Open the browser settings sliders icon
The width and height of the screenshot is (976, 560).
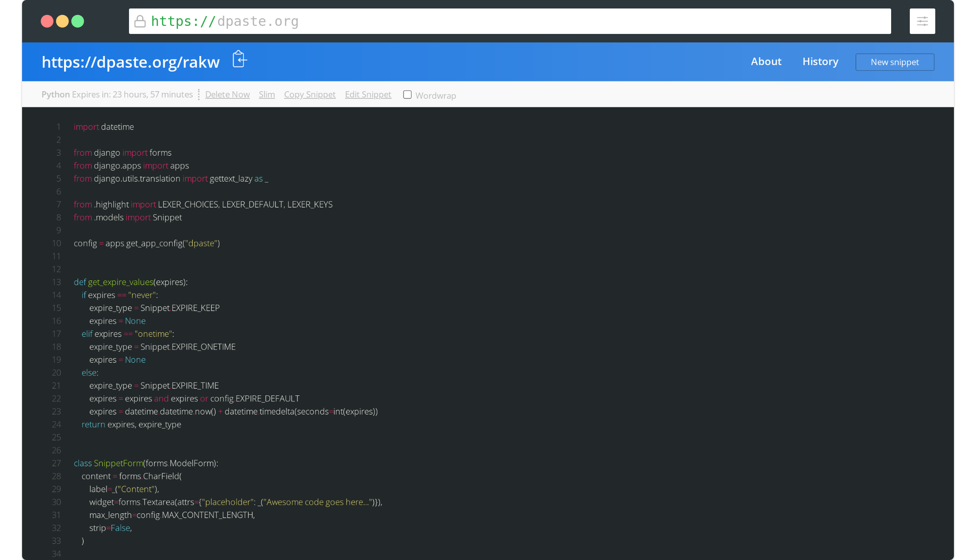coord(922,21)
